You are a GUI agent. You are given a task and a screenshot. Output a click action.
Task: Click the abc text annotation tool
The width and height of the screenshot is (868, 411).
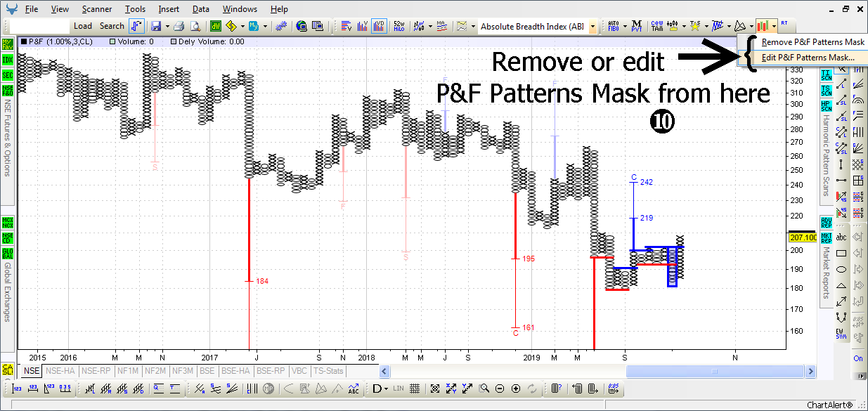click(841, 237)
